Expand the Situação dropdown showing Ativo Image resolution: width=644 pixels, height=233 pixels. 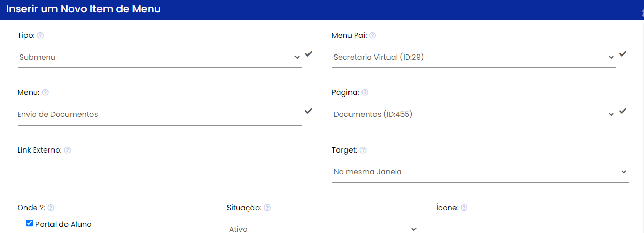pos(322,229)
